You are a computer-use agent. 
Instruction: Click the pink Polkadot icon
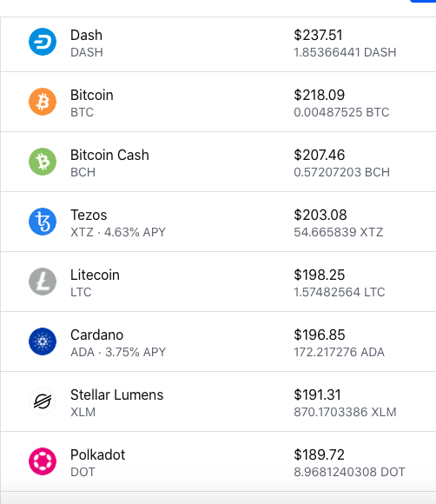coord(43,461)
